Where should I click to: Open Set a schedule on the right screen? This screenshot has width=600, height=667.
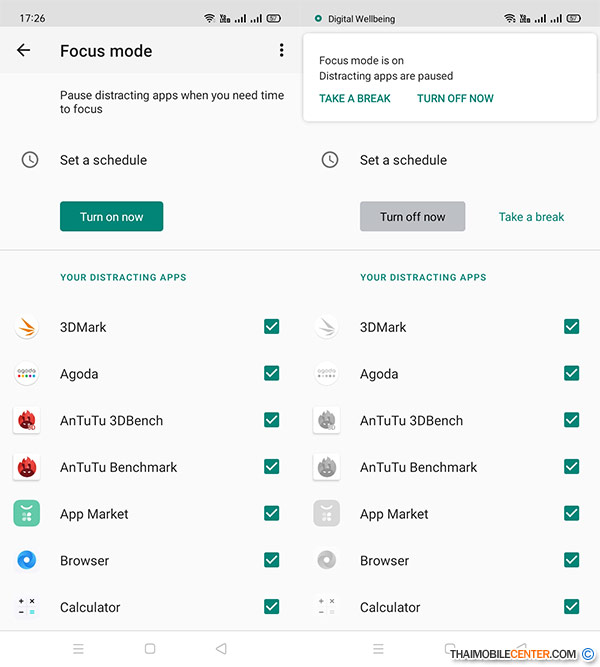point(403,160)
